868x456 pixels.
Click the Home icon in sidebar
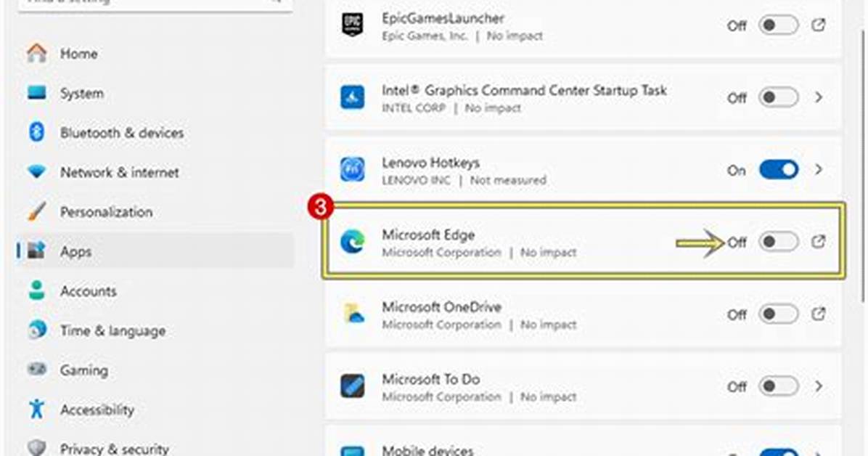click(x=36, y=53)
